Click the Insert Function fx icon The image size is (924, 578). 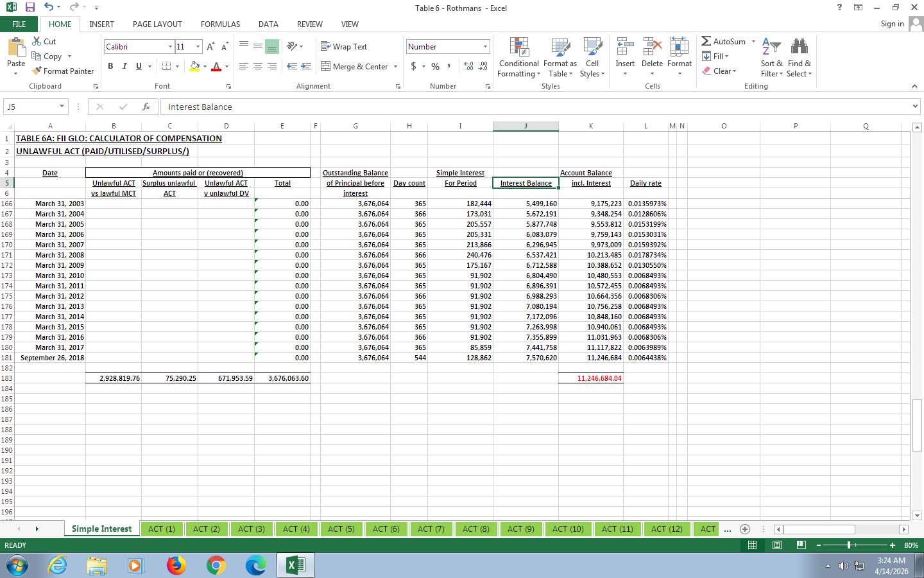pyautogui.click(x=146, y=107)
